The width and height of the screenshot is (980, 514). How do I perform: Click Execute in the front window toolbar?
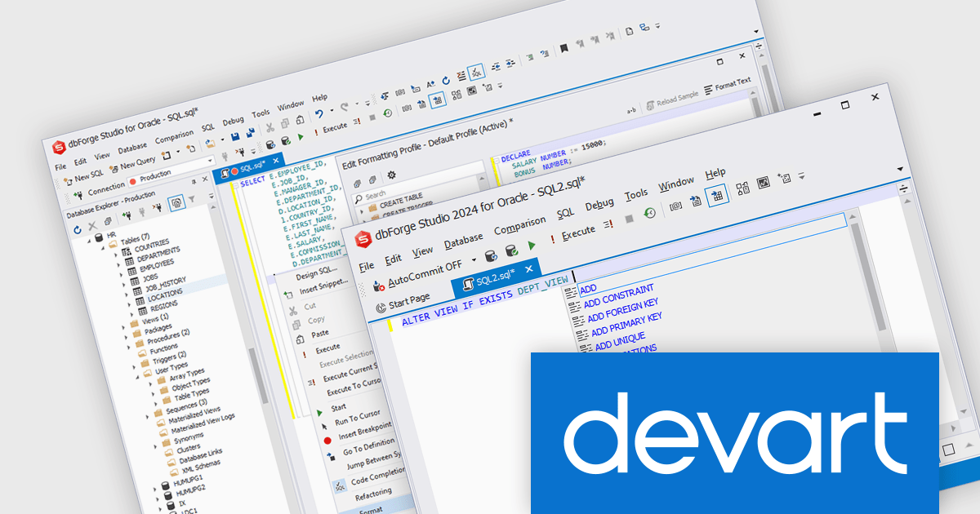[573, 233]
